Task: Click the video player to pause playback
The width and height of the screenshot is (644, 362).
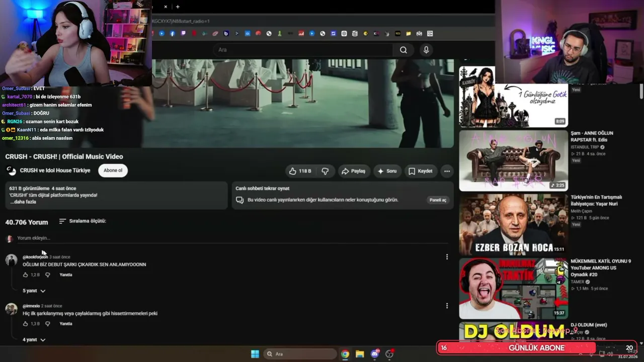Action: [303, 103]
